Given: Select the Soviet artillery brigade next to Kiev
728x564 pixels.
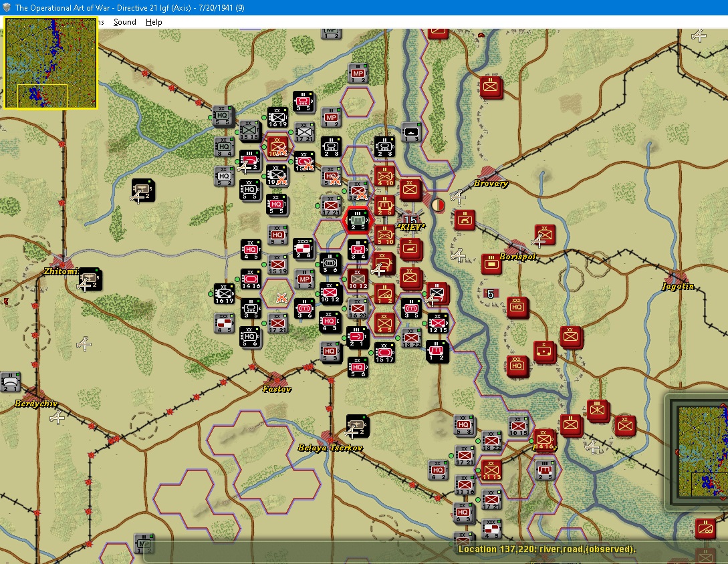Looking at the screenshot, I should 411,249.
